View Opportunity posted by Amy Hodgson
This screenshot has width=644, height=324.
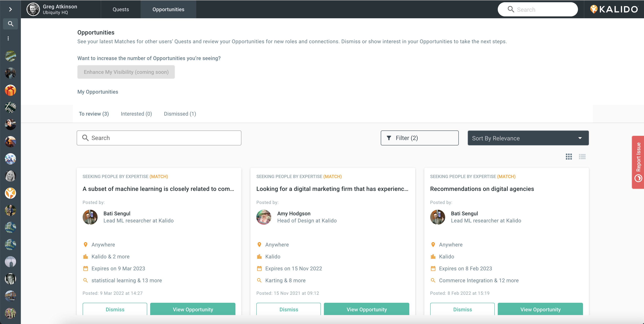[x=367, y=309]
